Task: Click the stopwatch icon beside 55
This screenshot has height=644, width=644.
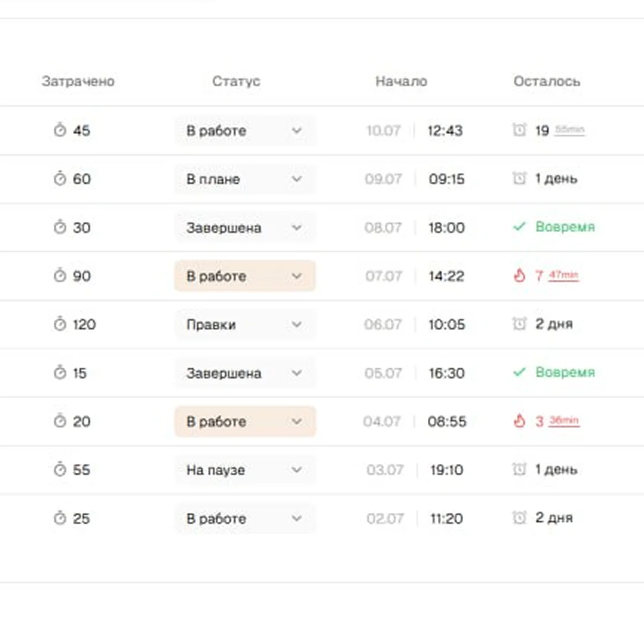Action: click(x=60, y=470)
